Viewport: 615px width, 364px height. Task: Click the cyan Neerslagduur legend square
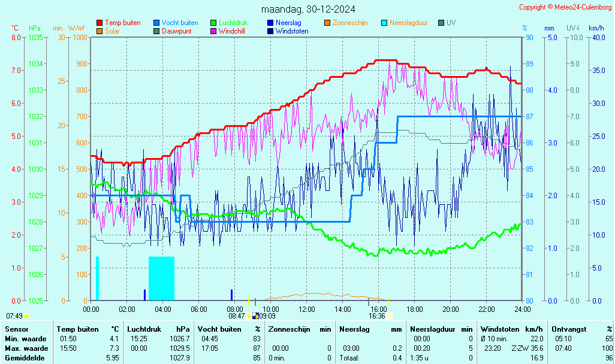pos(384,23)
